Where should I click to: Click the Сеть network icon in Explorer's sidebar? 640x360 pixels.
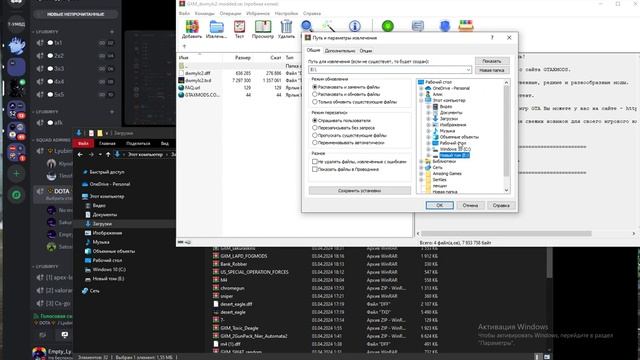85,291
